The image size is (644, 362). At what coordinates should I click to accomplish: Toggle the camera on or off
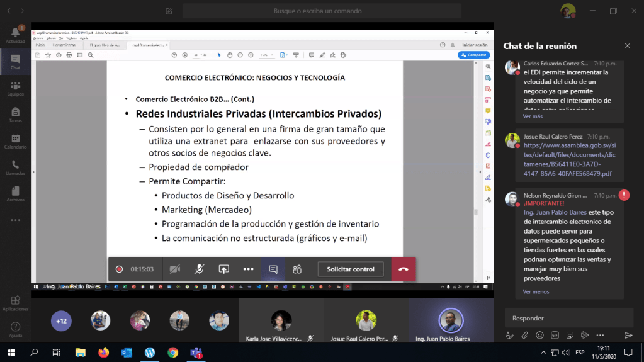click(174, 269)
